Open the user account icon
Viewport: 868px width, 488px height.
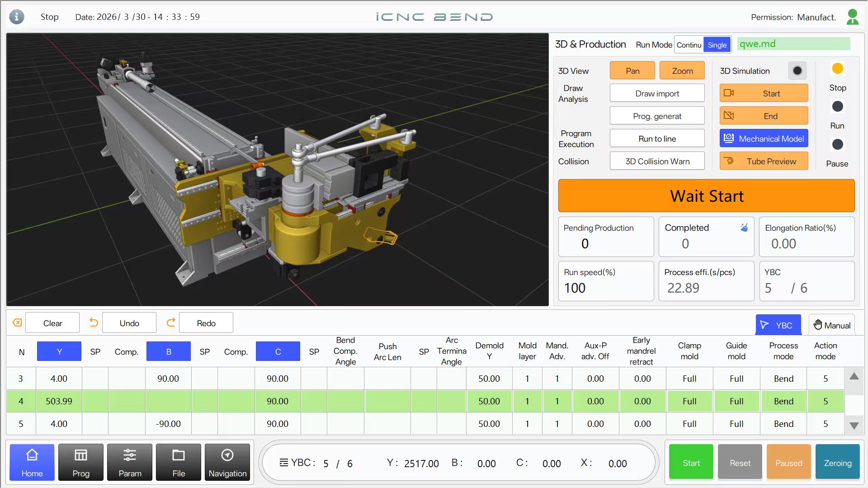(x=853, y=17)
